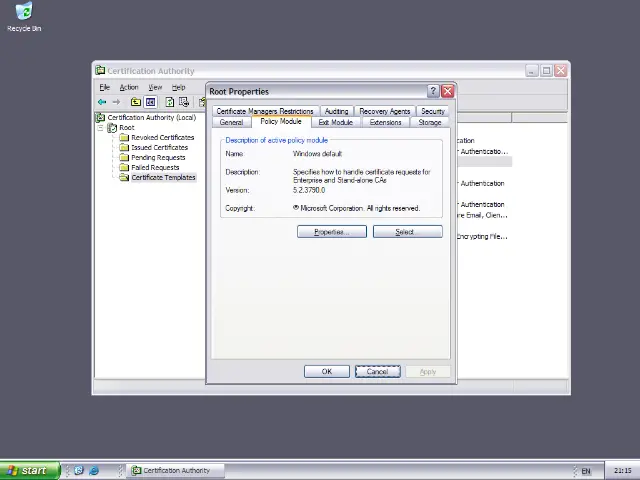Click the 'Windows default' policy module name
Image resolution: width=640 pixels, height=480 pixels.
[317, 154]
